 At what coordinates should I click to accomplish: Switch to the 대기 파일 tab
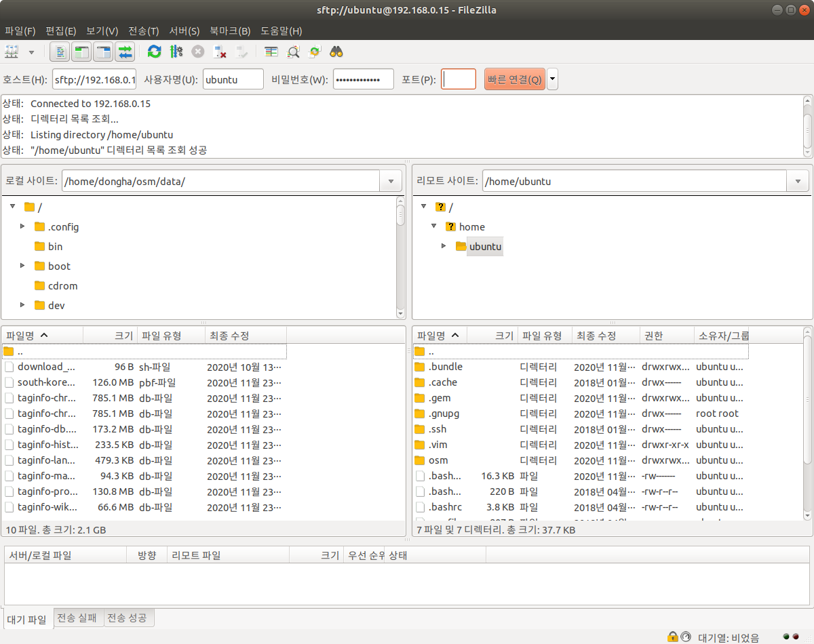coord(27,619)
